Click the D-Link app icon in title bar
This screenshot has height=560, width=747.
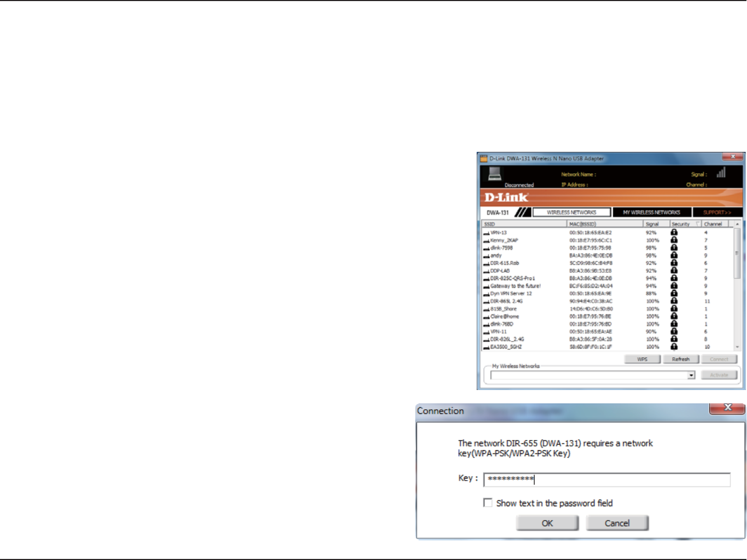tap(484, 158)
